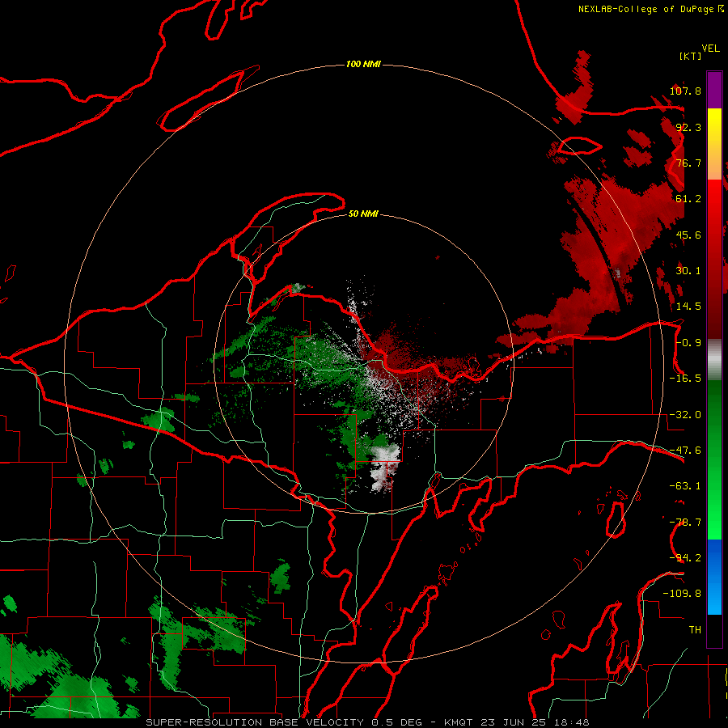
Task: Select the -47.6 velocity scale value
Action: [685, 451]
